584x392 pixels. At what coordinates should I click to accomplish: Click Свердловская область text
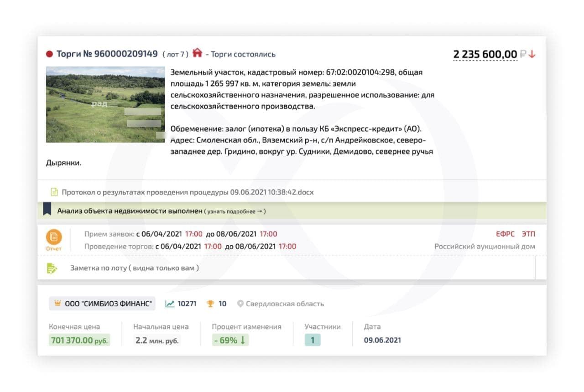coord(285,304)
